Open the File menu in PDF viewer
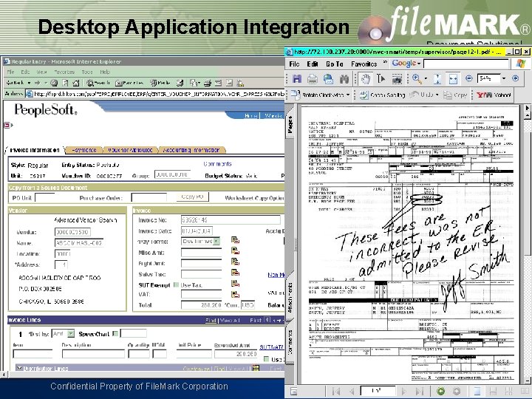The width and height of the screenshot is (532, 399). [294, 64]
